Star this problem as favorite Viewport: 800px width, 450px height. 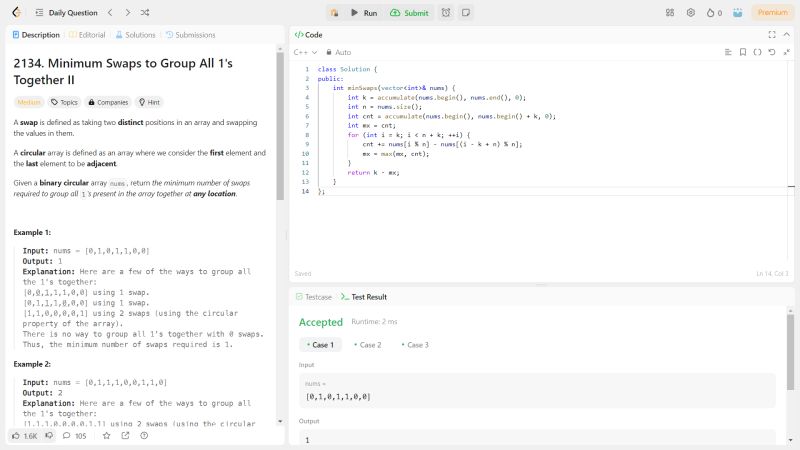coord(105,436)
